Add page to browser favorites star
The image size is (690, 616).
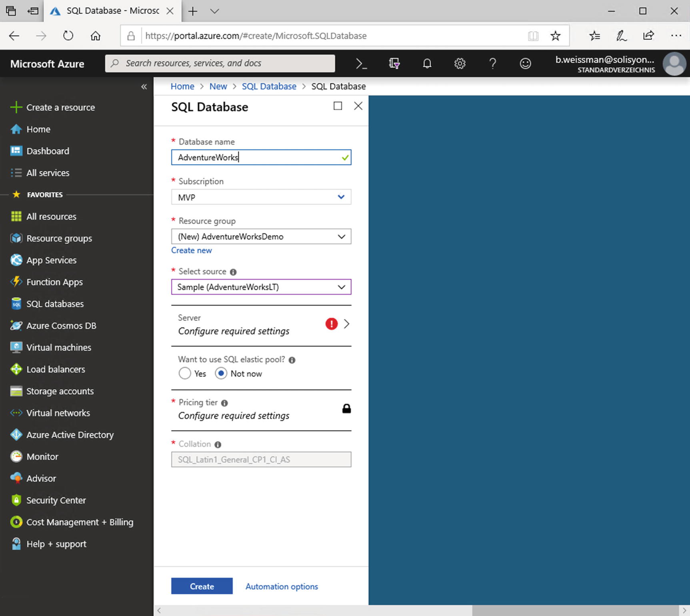point(555,36)
